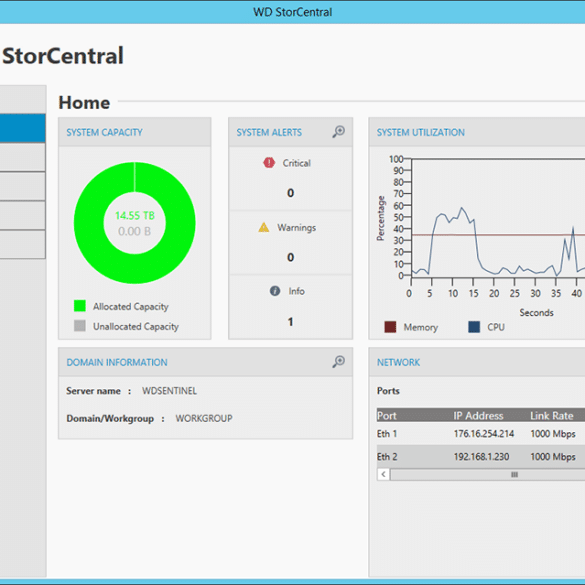This screenshot has width=585, height=585.
Task: Click the Network panel title
Action: coord(398,362)
